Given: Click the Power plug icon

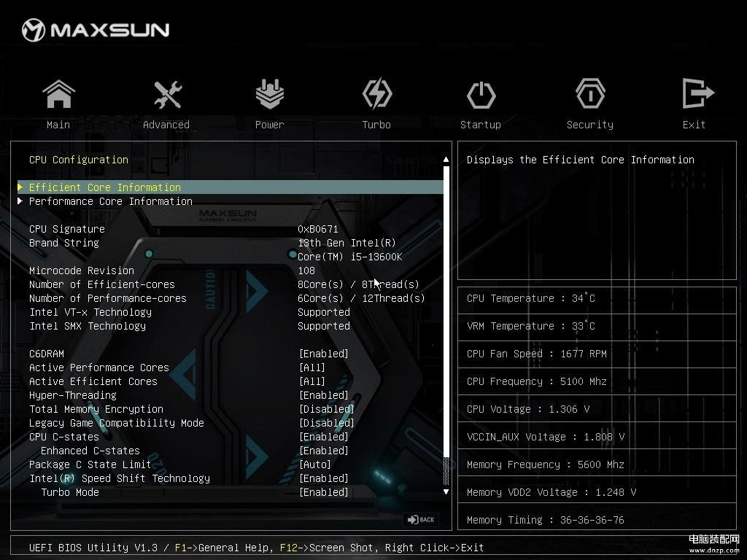Looking at the screenshot, I should click(x=270, y=94).
